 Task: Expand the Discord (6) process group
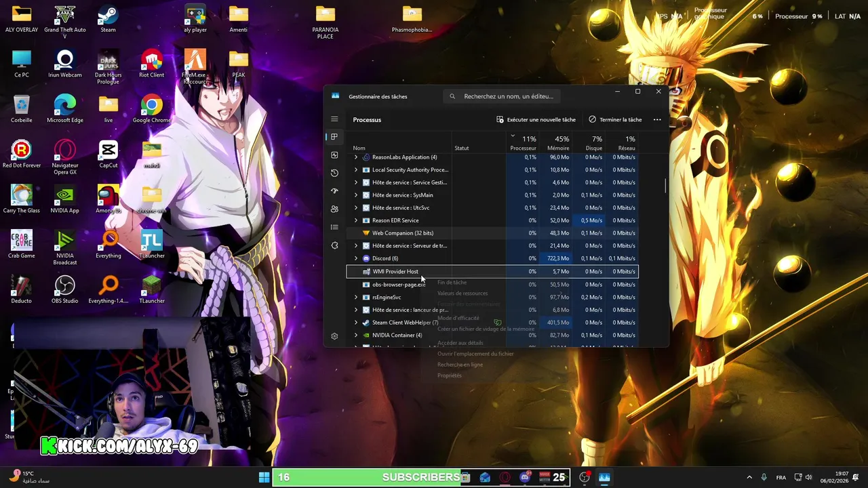click(356, 258)
